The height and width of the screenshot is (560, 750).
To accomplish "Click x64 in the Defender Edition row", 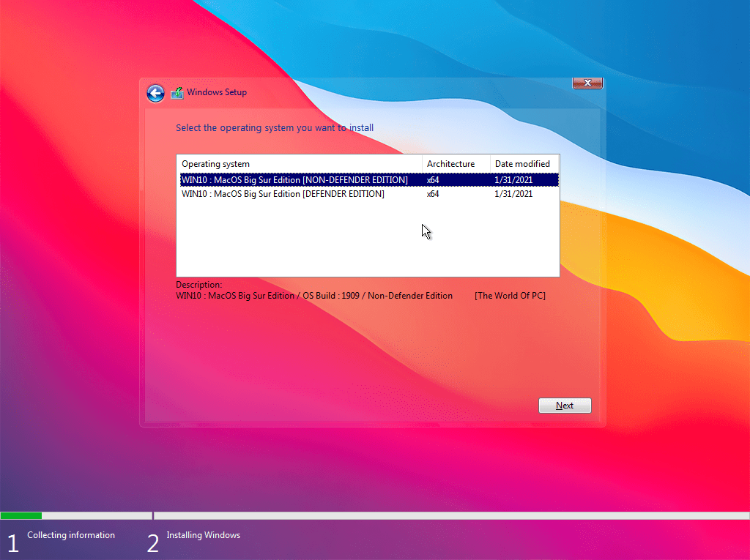I will pos(433,194).
